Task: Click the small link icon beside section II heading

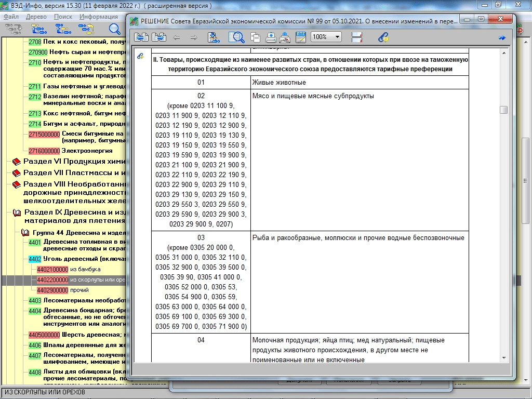Action: [x=140, y=56]
